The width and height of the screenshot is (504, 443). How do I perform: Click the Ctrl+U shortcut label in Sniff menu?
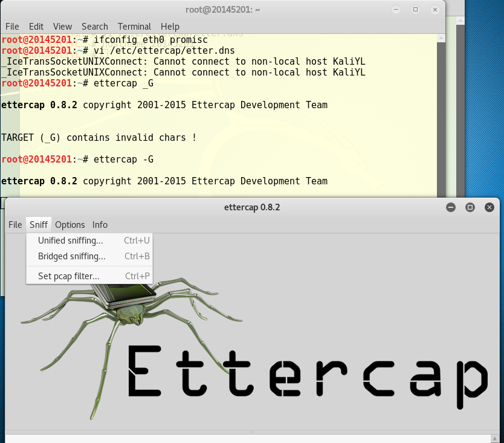click(x=137, y=241)
